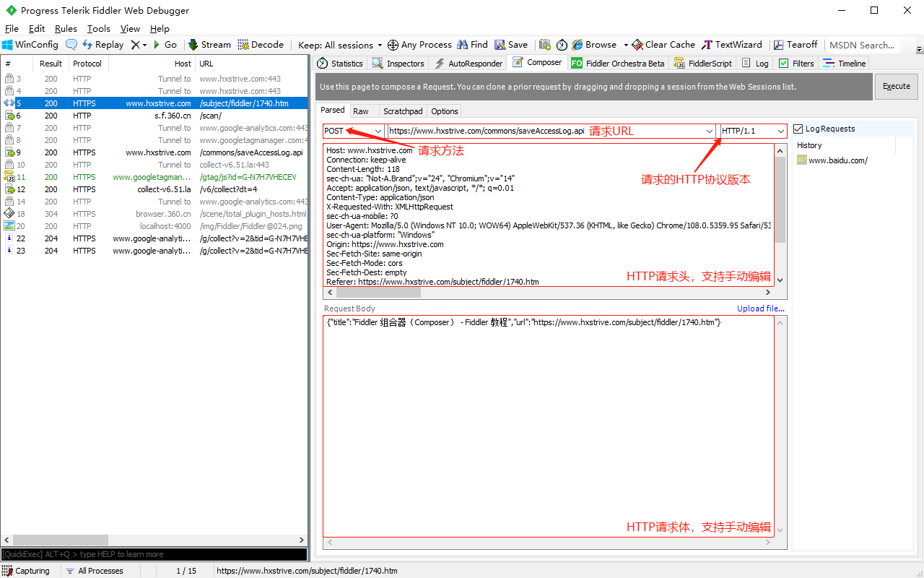Viewport: 924px width, 578px height.
Task: Click Upload file... link
Action: [761, 309]
